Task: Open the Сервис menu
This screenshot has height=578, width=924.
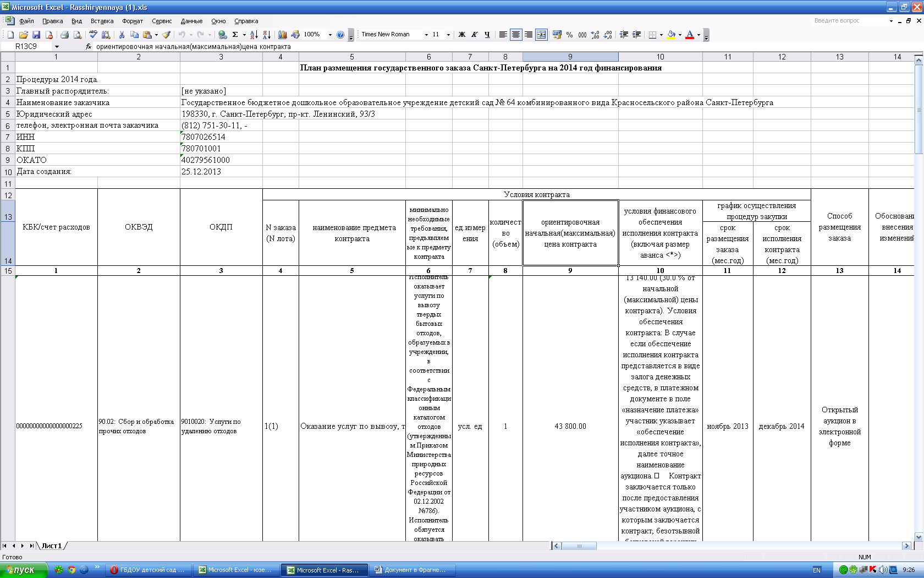Action: 162,21
